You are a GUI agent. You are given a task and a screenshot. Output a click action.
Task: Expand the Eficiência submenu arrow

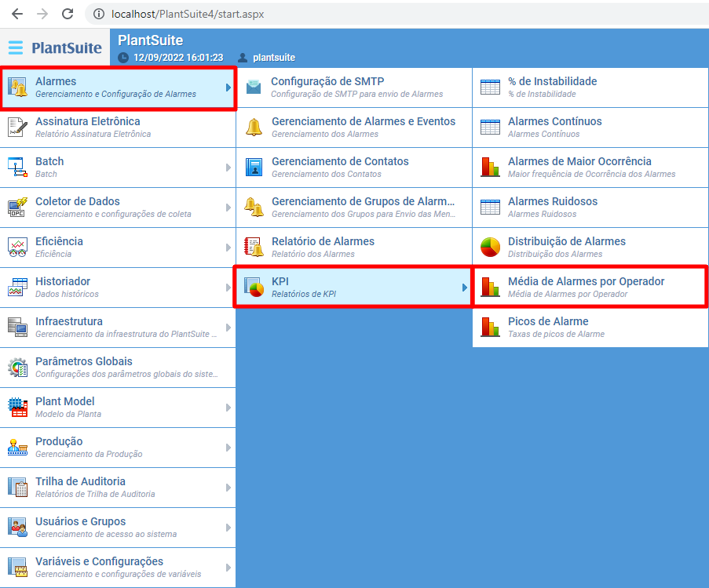[x=228, y=247]
